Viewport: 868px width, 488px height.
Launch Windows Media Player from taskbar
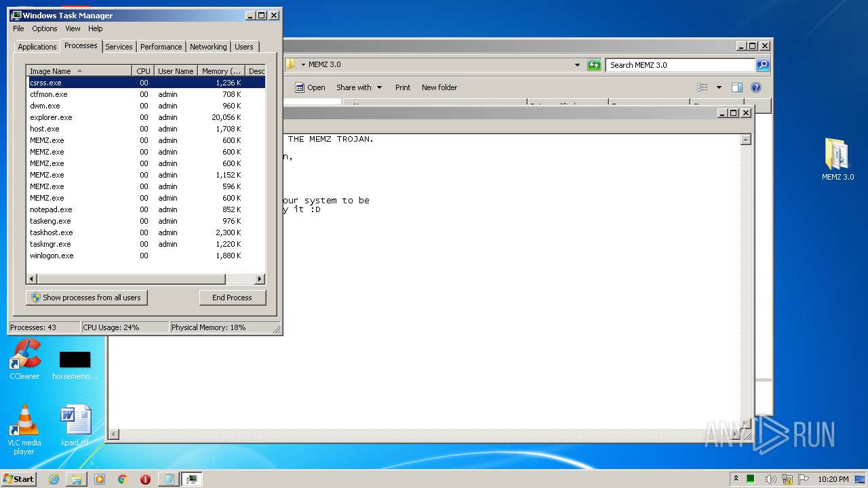click(100, 479)
